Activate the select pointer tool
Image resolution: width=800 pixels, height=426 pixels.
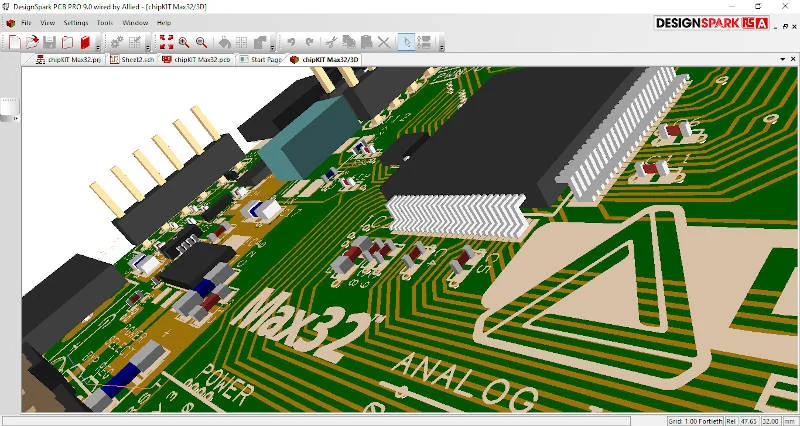click(406, 42)
